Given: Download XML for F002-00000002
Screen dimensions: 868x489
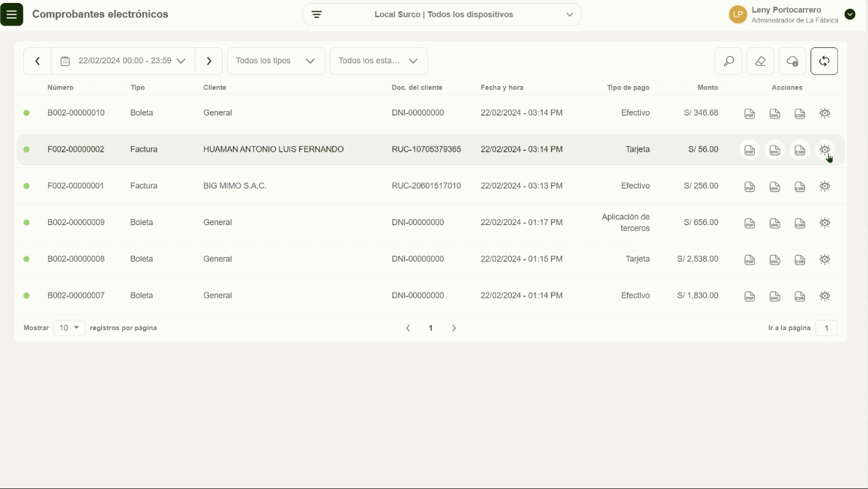Looking at the screenshot, I should [x=775, y=150].
